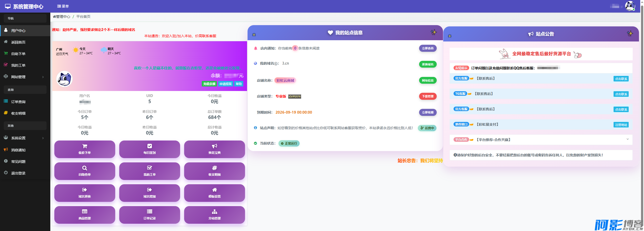The image size is (644, 231).
Task: Click the megaphone icon on 葵花宝典 tile
Action: [214, 146]
